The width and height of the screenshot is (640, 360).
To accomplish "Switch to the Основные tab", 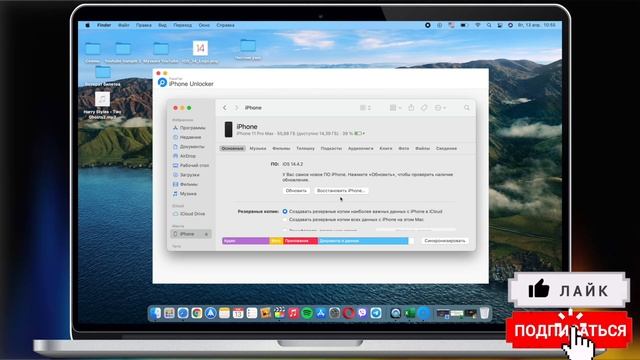I will click(x=233, y=149).
